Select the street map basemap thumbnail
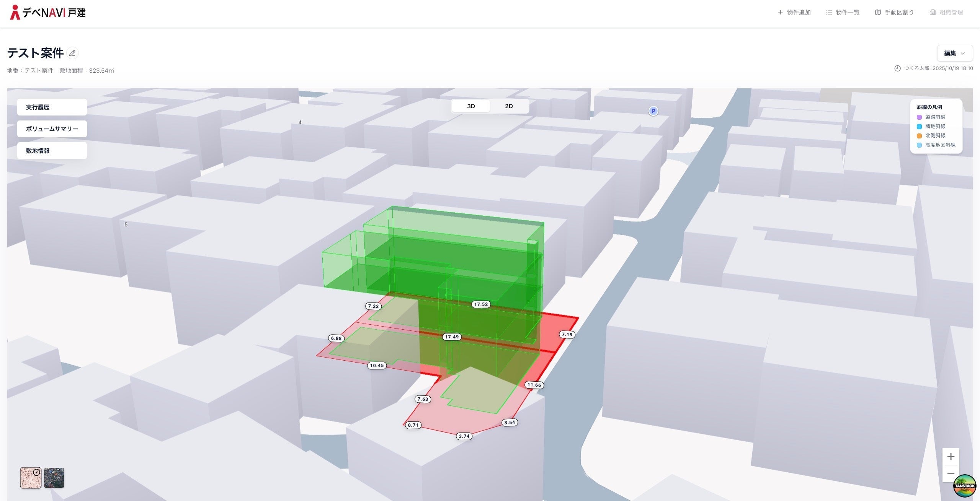 click(x=31, y=478)
